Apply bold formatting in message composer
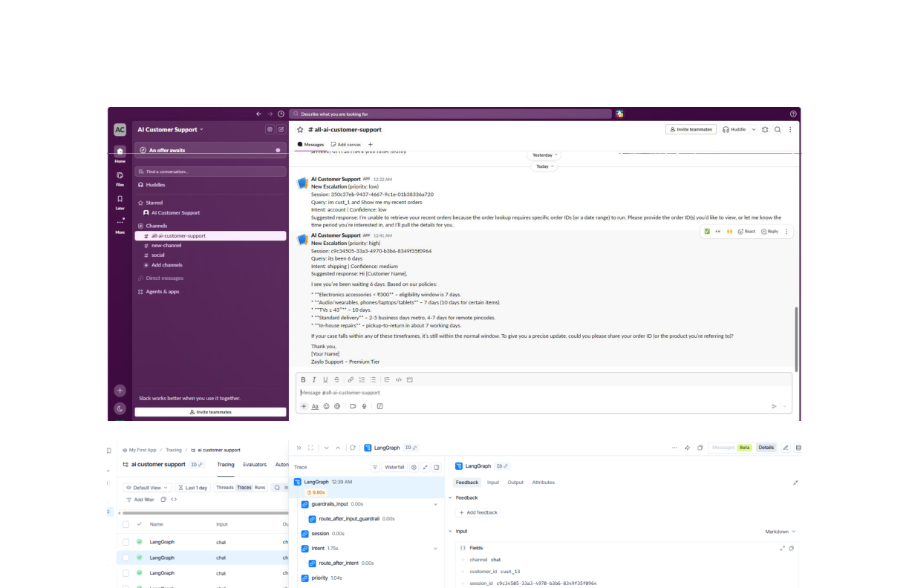 [303, 379]
